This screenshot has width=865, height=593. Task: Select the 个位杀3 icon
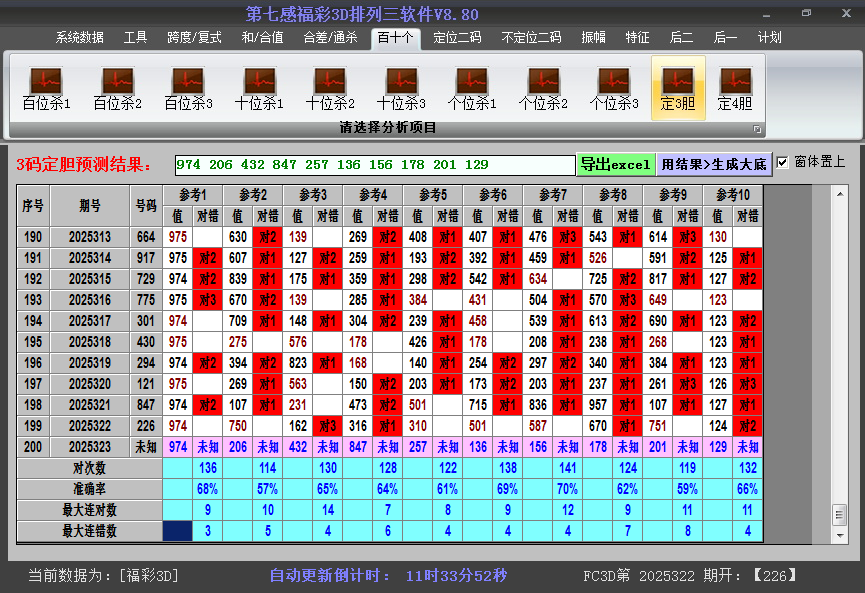614,88
